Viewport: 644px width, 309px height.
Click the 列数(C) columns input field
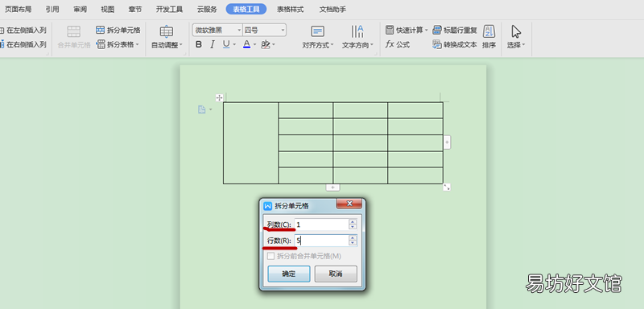(x=321, y=225)
